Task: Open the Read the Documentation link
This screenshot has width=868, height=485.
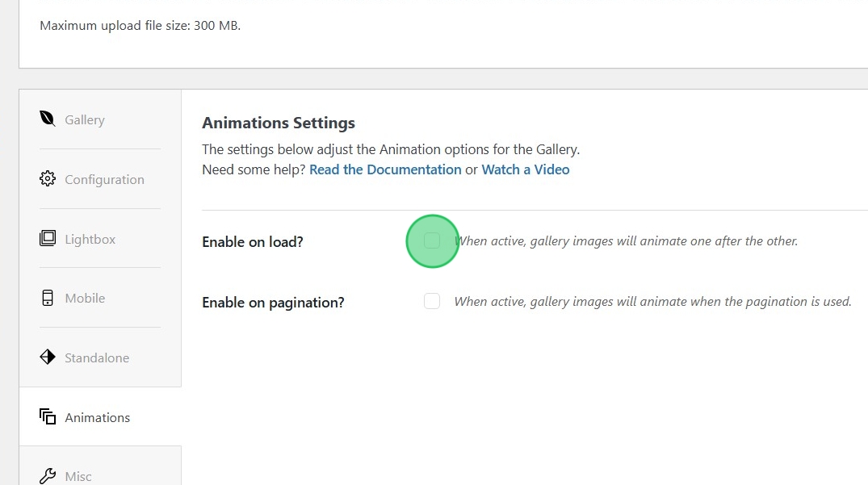Action: click(385, 169)
